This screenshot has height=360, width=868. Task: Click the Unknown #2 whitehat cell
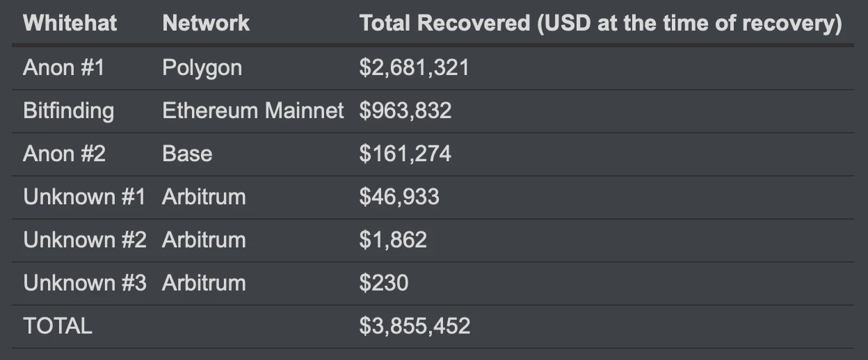point(85,240)
